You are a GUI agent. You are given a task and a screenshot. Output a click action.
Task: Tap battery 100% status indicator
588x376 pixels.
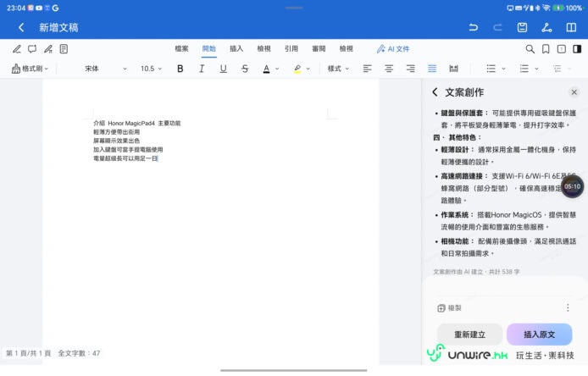[569, 8]
